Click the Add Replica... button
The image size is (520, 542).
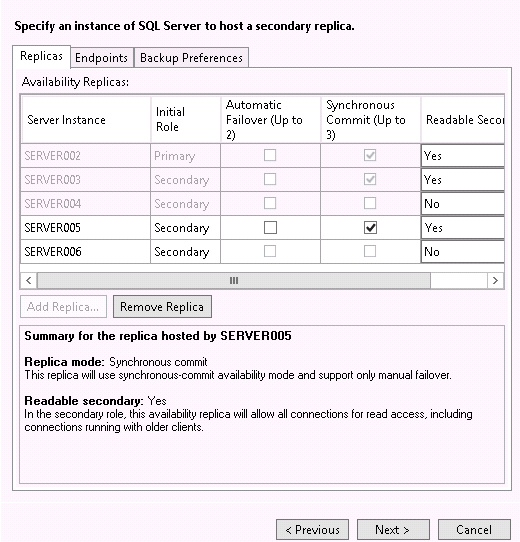(x=63, y=307)
